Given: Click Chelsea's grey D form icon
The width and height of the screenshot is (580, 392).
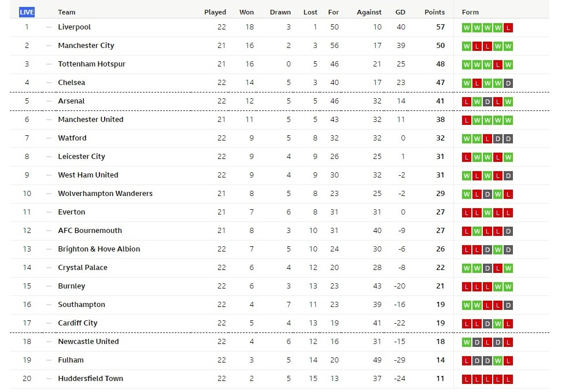Looking at the screenshot, I should (508, 83).
